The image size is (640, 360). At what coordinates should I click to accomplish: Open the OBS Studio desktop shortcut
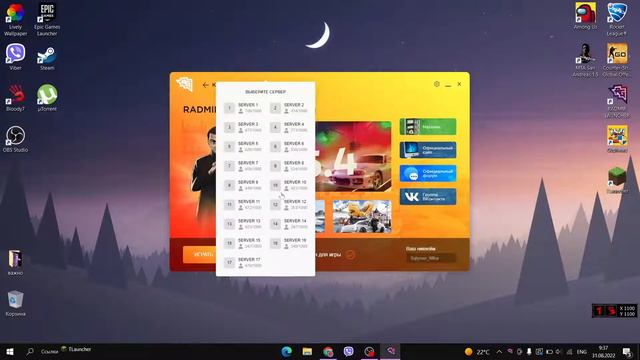pos(16,139)
